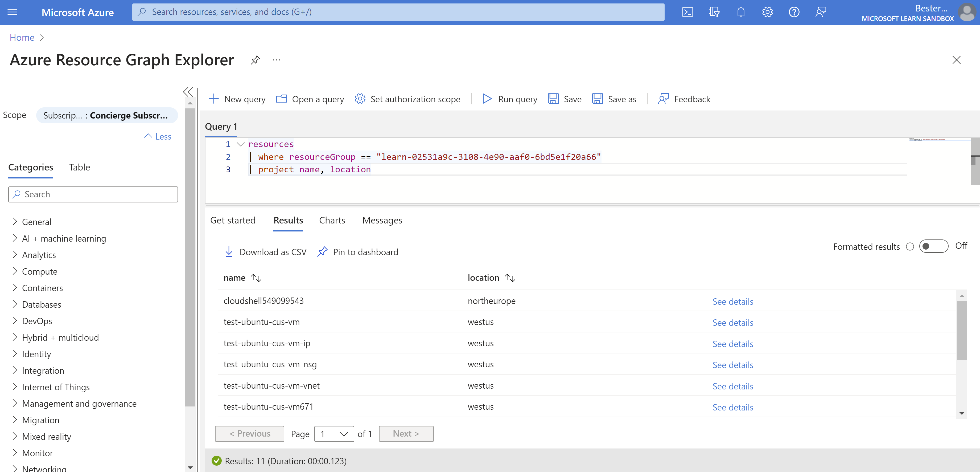See details for test-ubuntu-cus-vm671
Viewport: 980px width, 472px height.
pyautogui.click(x=732, y=407)
